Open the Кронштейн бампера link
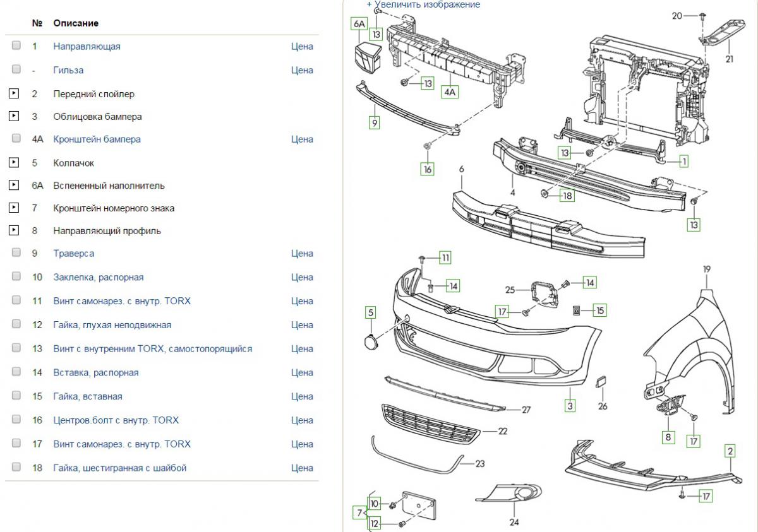Image resolution: width=758 pixels, height=532 pixels. pos(97,139)
